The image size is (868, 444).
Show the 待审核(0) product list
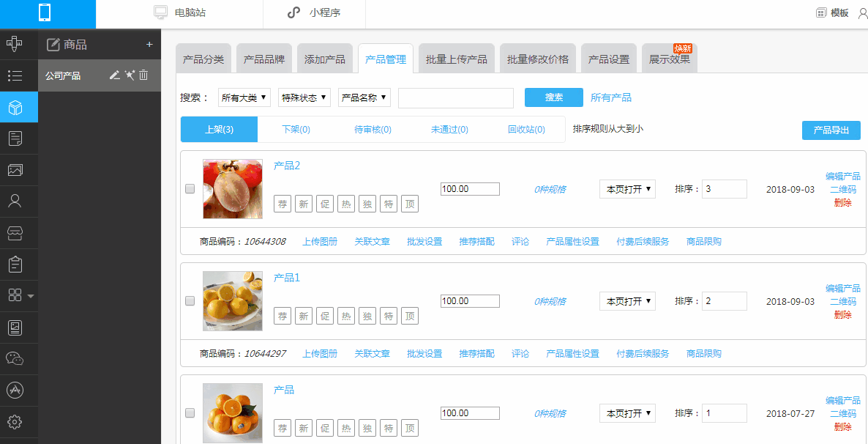click(x=373, y=130)
